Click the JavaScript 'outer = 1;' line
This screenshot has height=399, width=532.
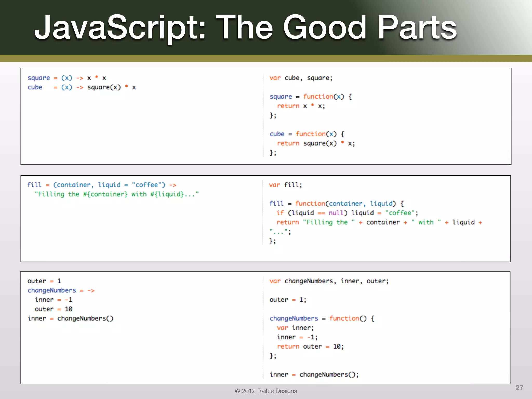click(288, 300)
